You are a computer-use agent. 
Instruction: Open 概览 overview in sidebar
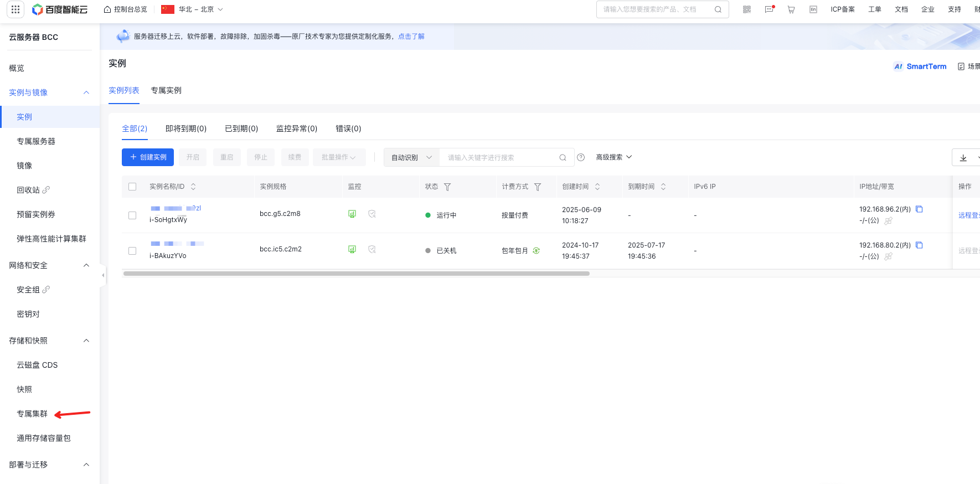tap(17, 68)
